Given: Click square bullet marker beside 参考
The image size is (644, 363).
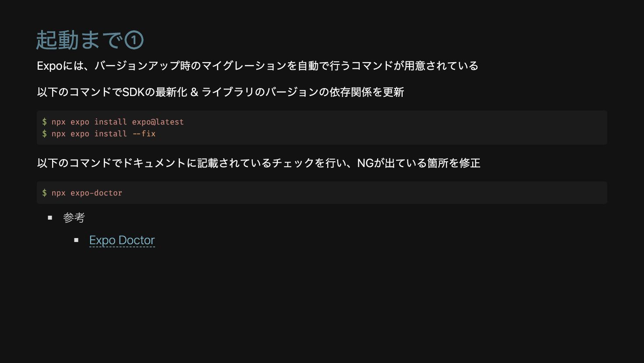Looking at the screenshot, I should click(x=50, y=217).
